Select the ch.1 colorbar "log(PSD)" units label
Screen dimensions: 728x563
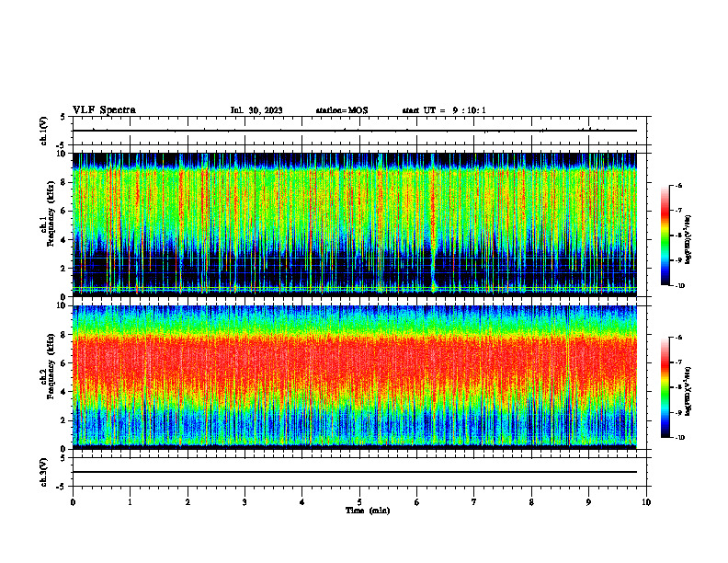point(688,239)
